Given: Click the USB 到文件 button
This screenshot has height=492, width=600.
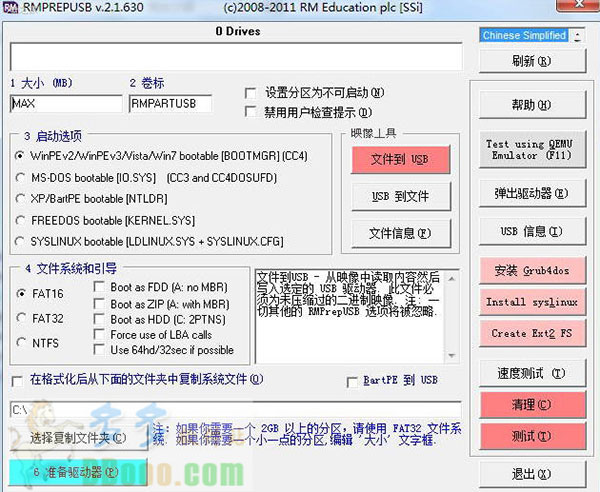Looking at the screenshot, I should (401, 196).
